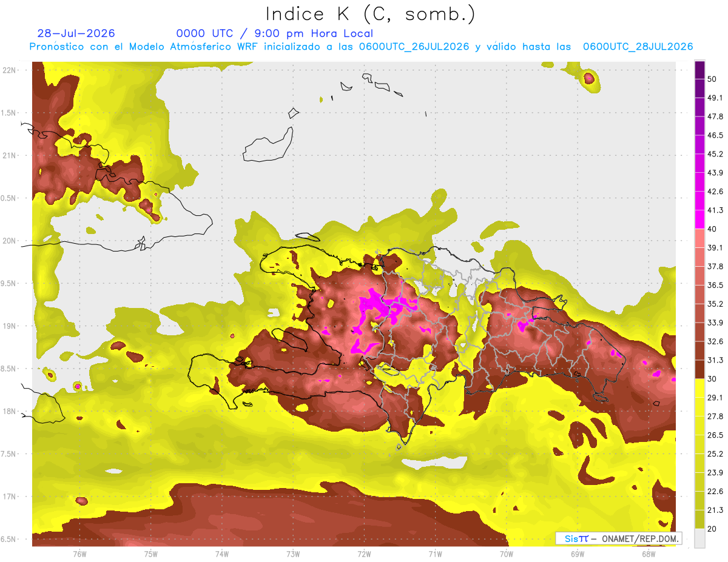The width and height of the screenshot is (728, 562).
Task: Click the '42.6' legend value
Action: click(x=715, y=192)
